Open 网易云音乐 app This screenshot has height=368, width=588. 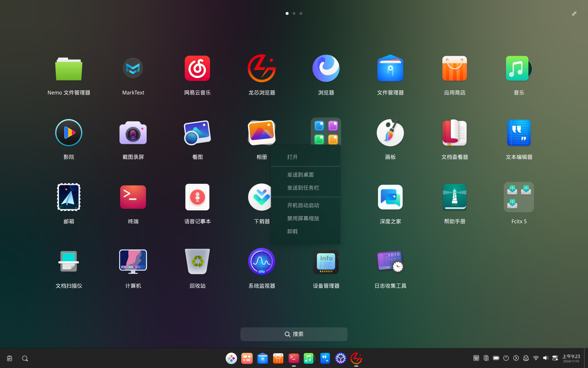[197, 69]
